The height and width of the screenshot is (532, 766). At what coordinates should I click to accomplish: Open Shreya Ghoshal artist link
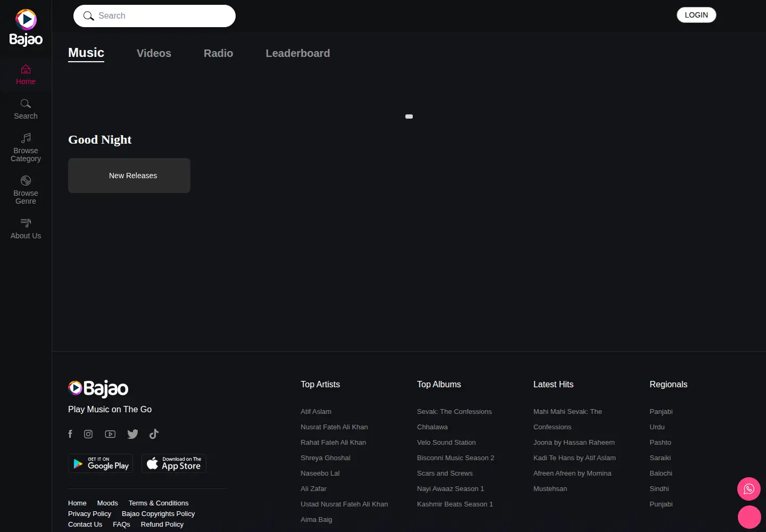pyautogui.click(x=326, y=458)
